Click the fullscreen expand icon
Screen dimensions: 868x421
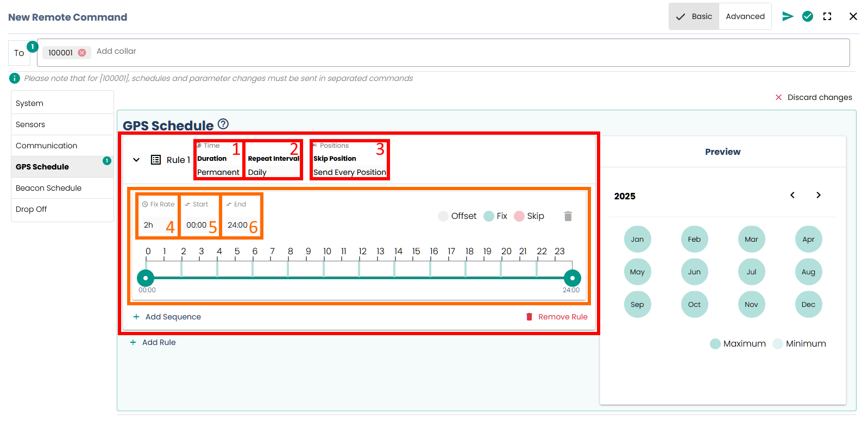pyautogui.click(x=827, y=16)
